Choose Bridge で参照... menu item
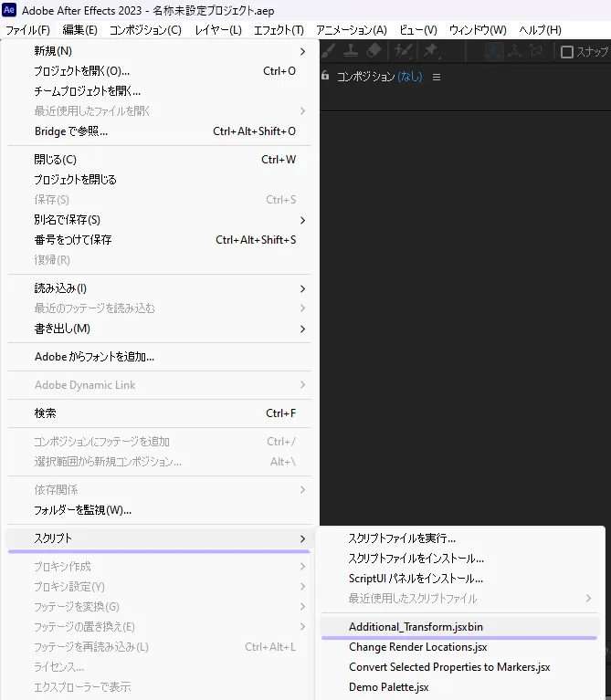 160,131
